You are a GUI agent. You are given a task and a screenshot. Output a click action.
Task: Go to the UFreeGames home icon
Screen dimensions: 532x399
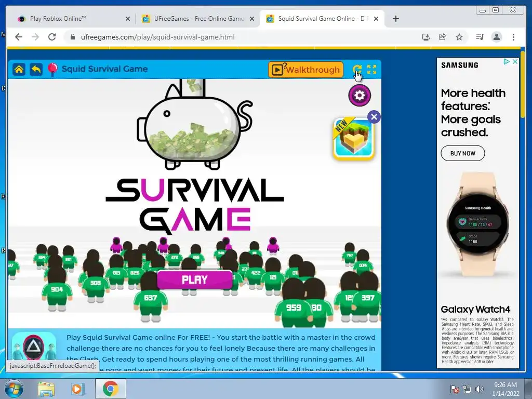point(19,69)
